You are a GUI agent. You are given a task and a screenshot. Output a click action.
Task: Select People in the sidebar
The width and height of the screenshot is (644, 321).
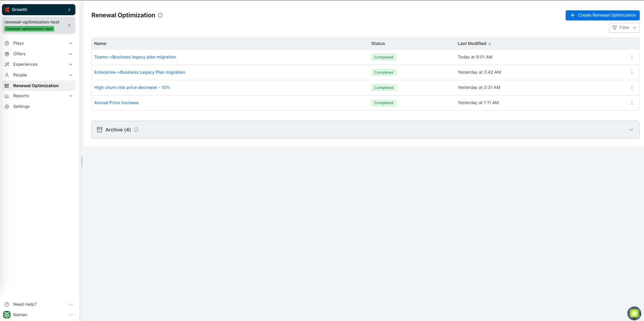point(20,75)
